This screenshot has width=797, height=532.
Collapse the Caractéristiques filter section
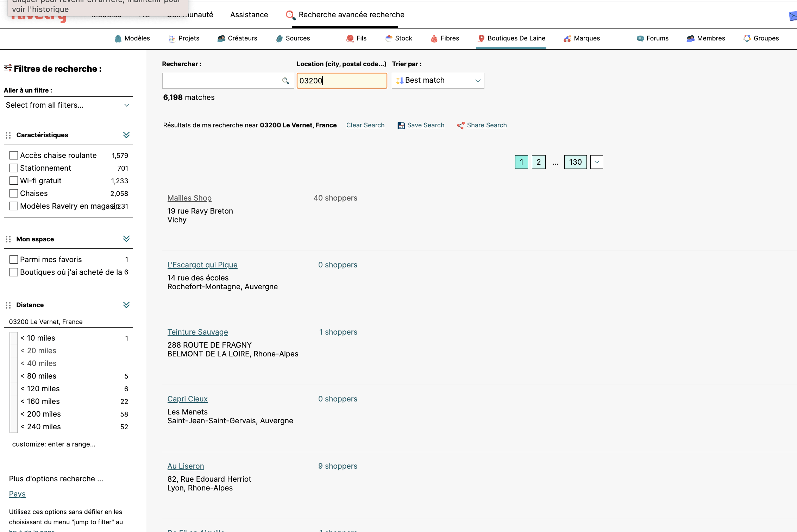click(x=126, y=135)
